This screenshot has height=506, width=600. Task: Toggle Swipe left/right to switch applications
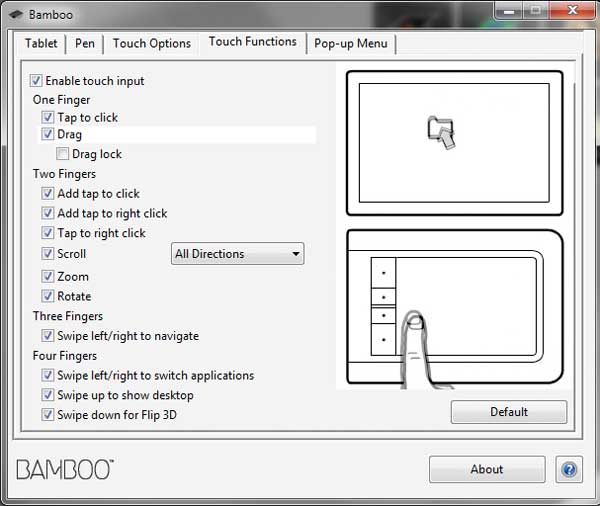(x=47, y=375)
